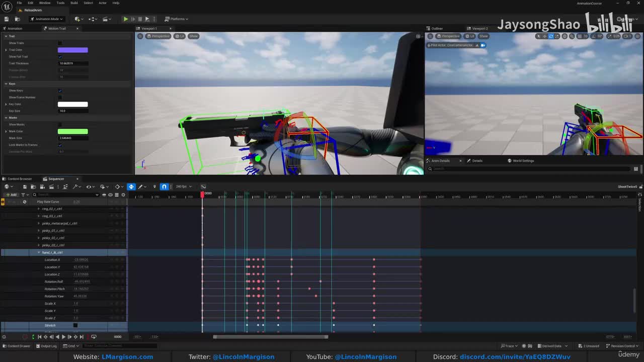Open the Perspective dropdown in Viewport 1
Image resolution: width=644 pixels, height=362 pixels.
159,36
